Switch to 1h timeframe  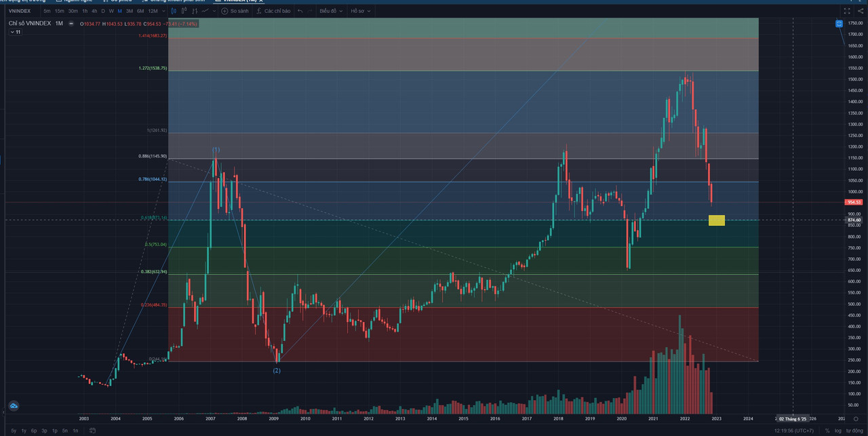point(85,11)
